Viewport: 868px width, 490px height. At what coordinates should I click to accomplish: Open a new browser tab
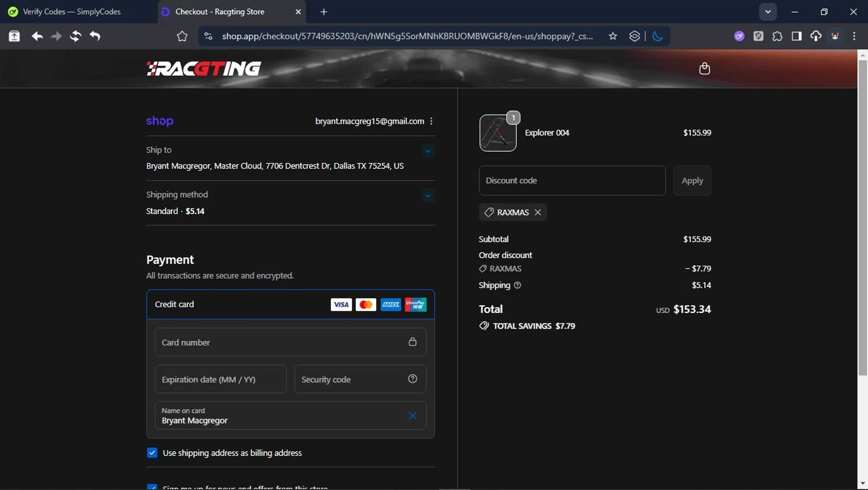(323, 12)
